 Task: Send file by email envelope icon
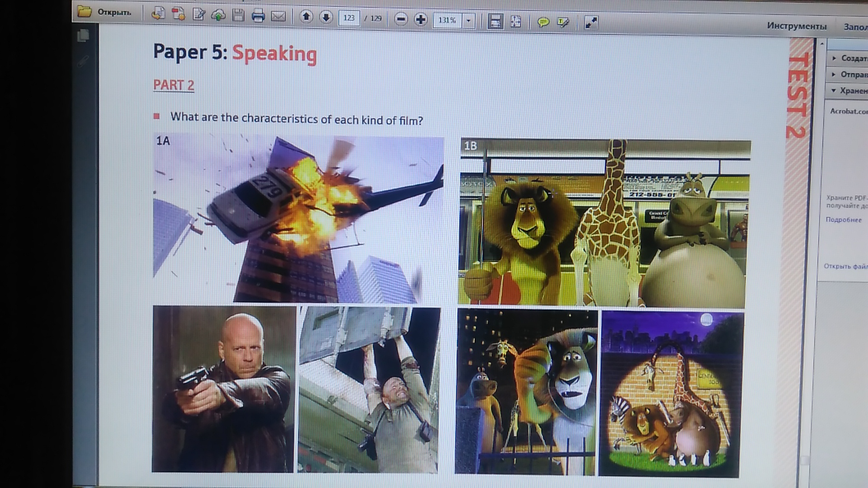(x=278, y=17)
